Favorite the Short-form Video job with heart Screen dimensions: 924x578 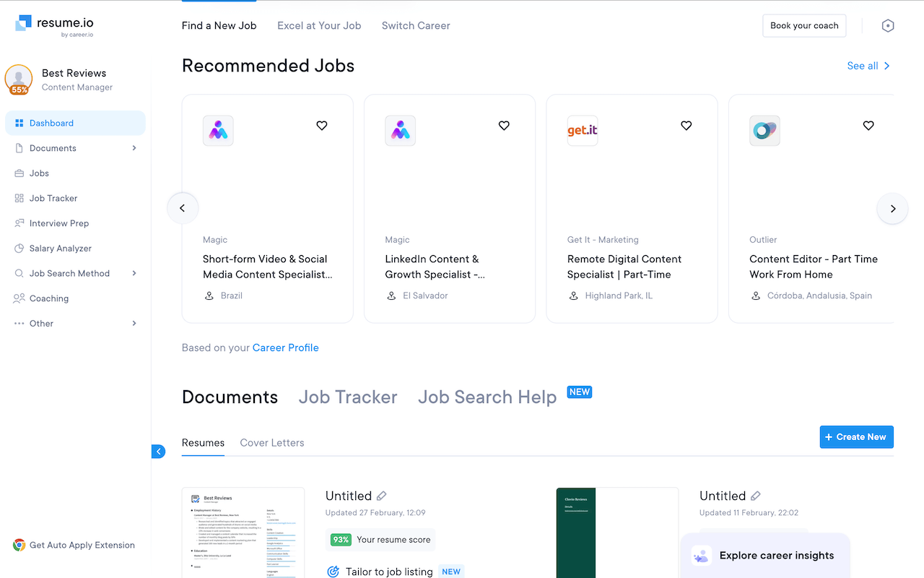click(x=322, y=126)
